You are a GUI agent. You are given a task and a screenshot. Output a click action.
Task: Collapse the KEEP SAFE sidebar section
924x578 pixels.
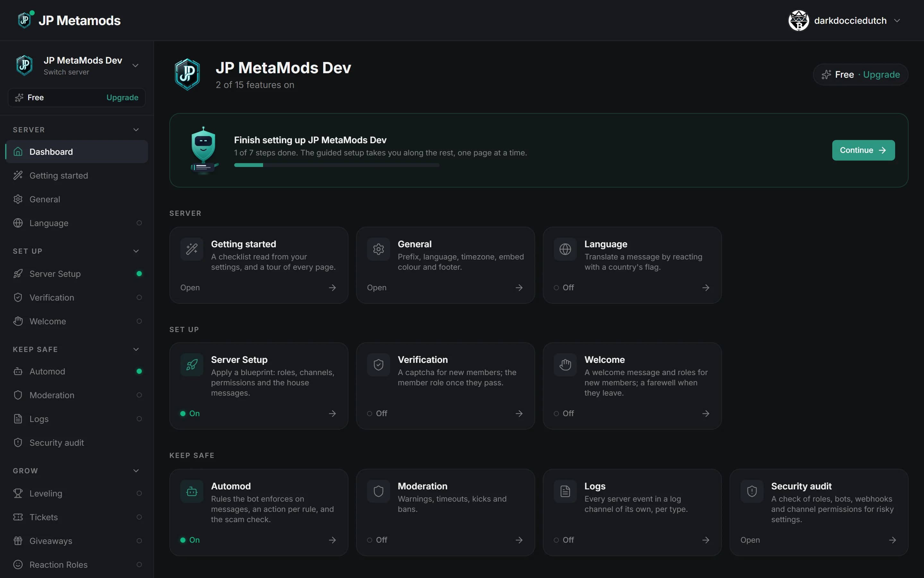pos(136,349)
